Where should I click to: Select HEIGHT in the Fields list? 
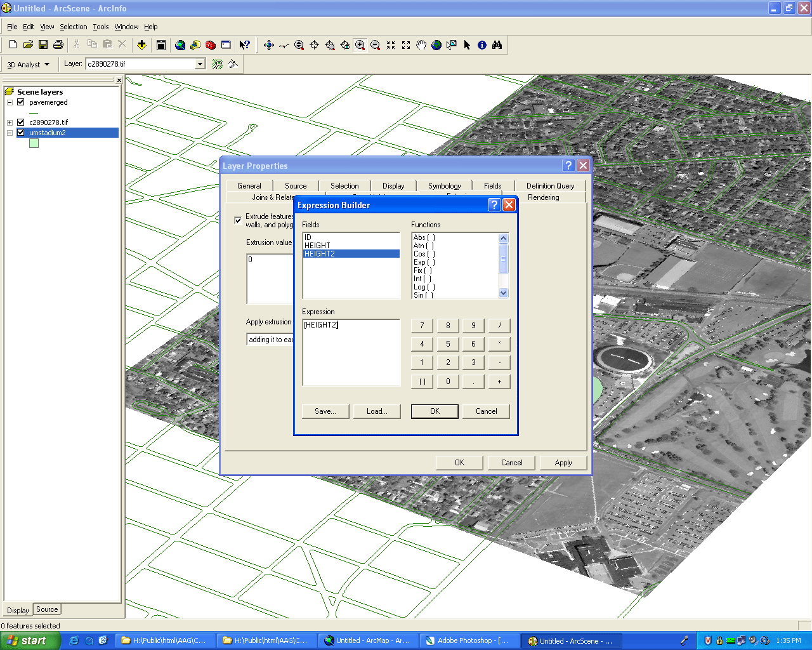(x=317, y=246)
